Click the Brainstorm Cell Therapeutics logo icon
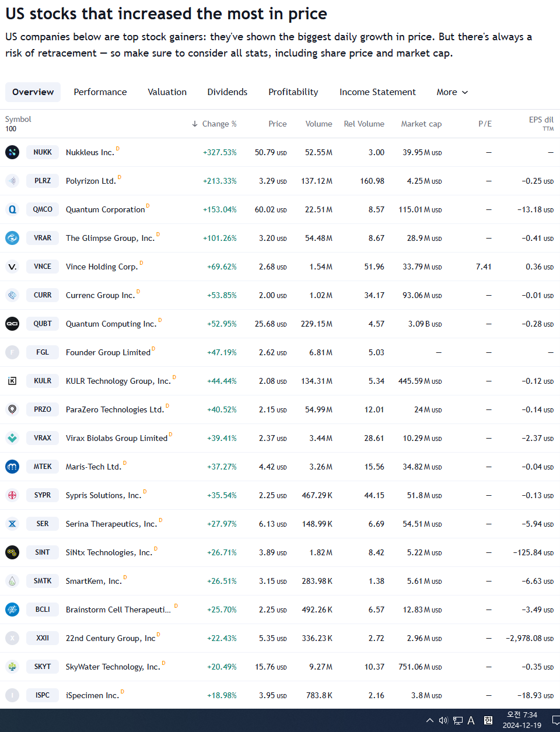Viewport: 560px width, 732px height. pyautogui.click(x=12, y=610)
